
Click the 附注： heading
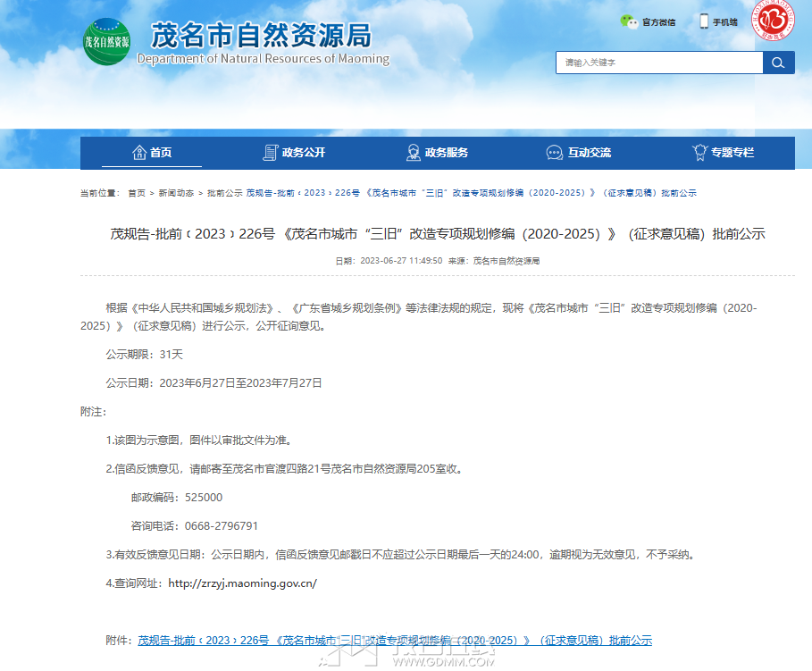[93, 412]
